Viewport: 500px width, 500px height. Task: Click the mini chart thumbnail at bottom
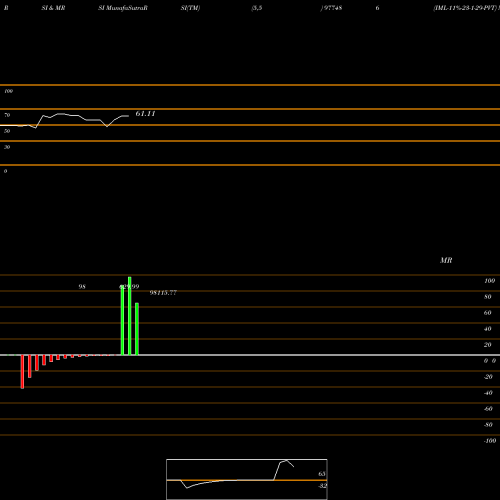pos(247,479)
